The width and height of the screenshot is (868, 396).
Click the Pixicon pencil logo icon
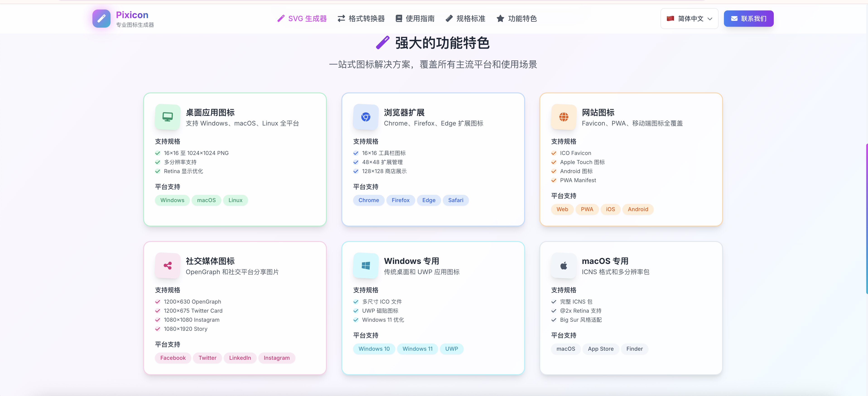point(101,19)
